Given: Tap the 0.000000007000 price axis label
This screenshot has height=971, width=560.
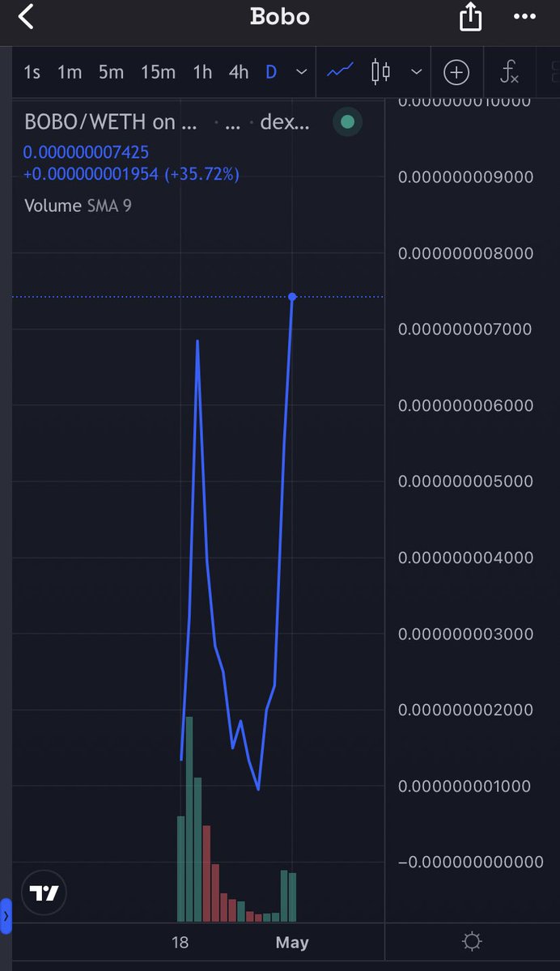Looking at the screenshot, I should [465, 329].
